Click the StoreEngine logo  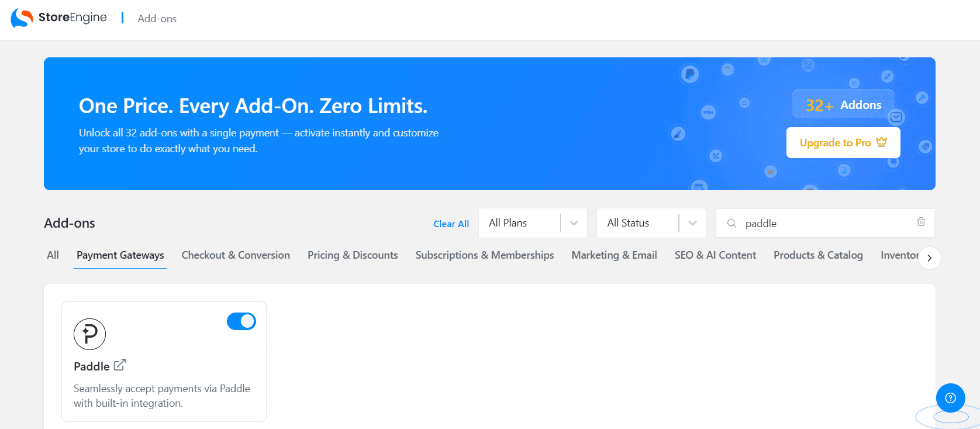[58, 18]
